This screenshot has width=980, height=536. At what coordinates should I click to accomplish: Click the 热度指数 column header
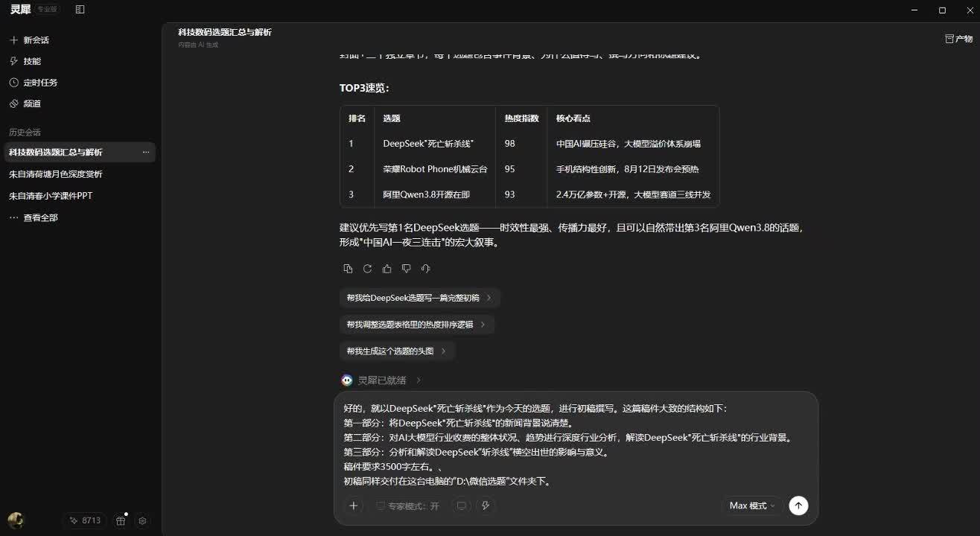(x=521, y=118)
